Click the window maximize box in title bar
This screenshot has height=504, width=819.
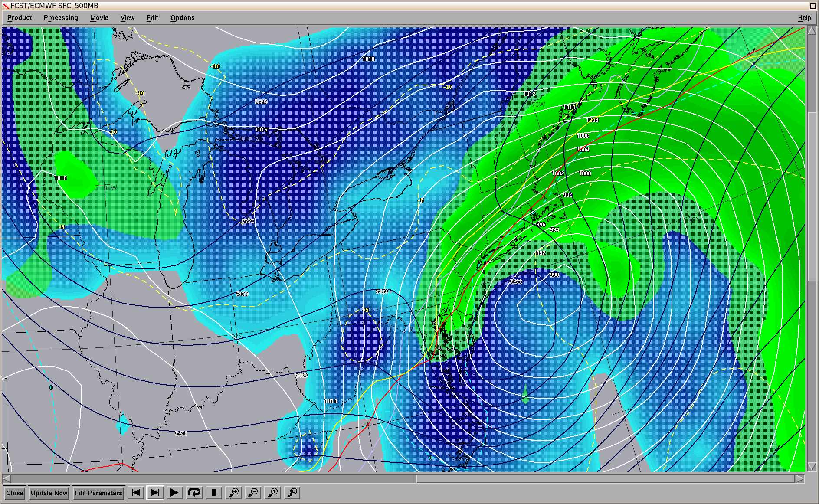click(813, 6)
